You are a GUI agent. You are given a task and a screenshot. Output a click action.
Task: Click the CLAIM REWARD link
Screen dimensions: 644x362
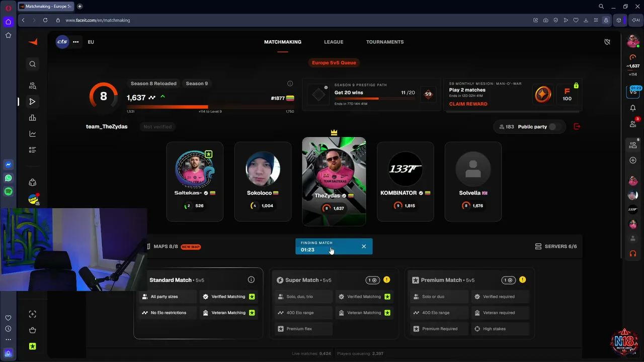click(468, 104)
